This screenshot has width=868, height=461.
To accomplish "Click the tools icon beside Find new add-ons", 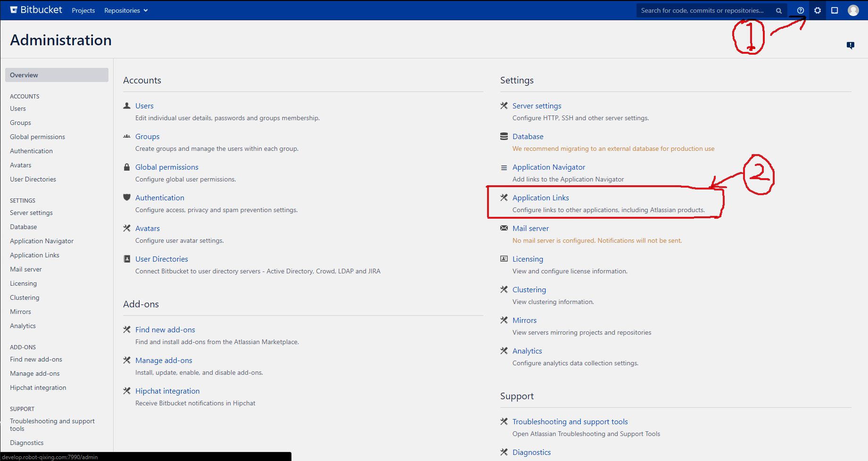I will pyautogui.click(x=127, y=329).
